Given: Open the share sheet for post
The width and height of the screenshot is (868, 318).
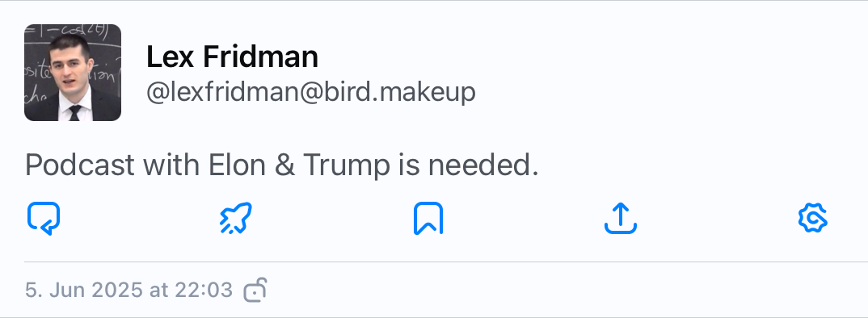Looking at the screenshot, I should [x=620, y=218].
